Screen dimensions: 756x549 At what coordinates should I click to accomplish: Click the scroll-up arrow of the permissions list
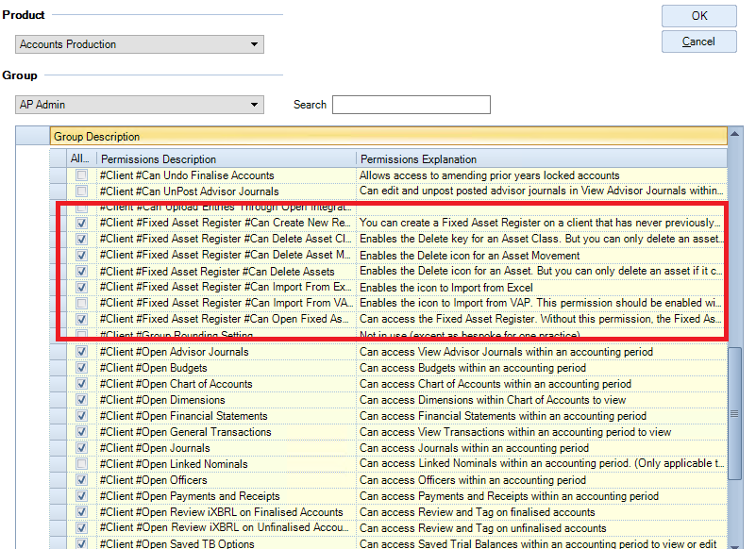735,134
